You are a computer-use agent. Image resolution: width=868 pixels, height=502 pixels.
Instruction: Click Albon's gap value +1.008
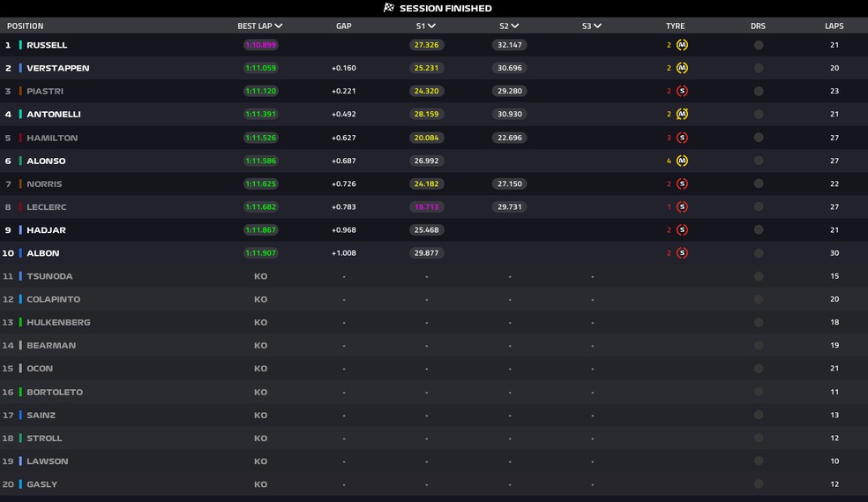(x=344, y=253)
